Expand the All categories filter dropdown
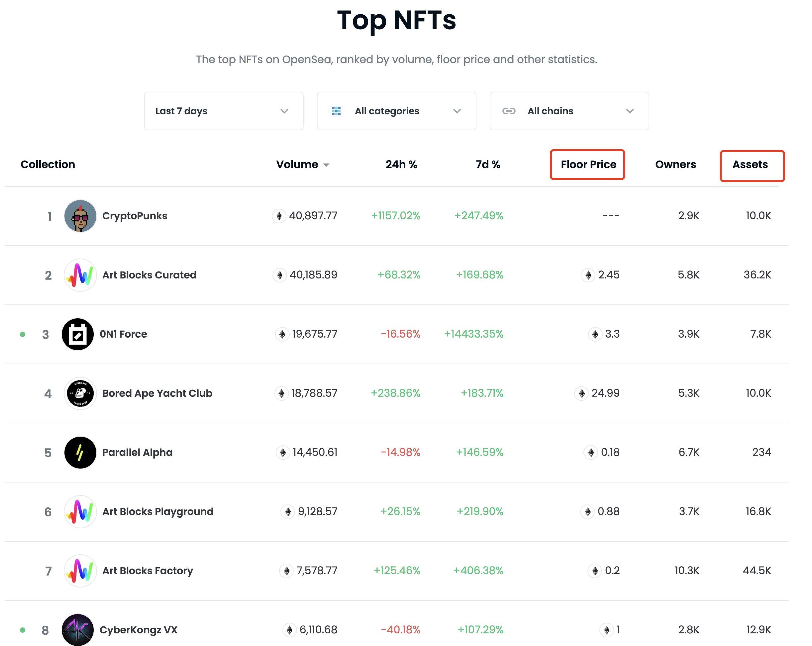This screenshot has width=812, height=646. pyautogui.click(x=396, y=111)
